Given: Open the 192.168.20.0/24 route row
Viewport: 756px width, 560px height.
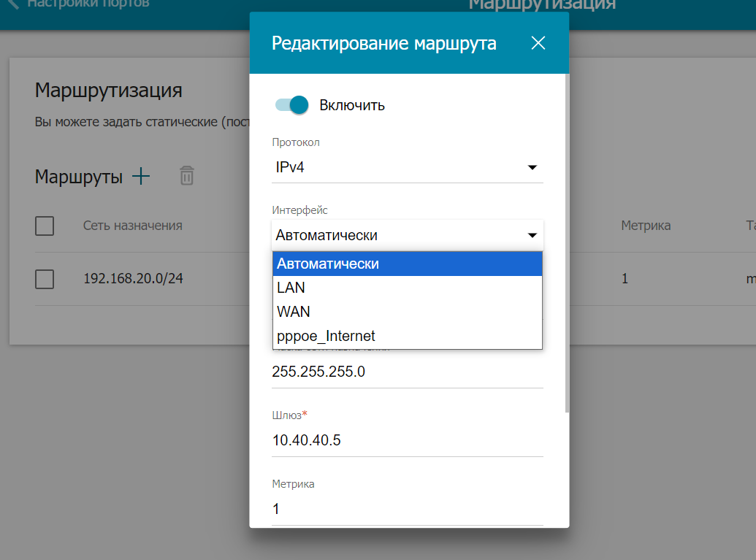Looking at the screenshot, I should pos(133,279).
